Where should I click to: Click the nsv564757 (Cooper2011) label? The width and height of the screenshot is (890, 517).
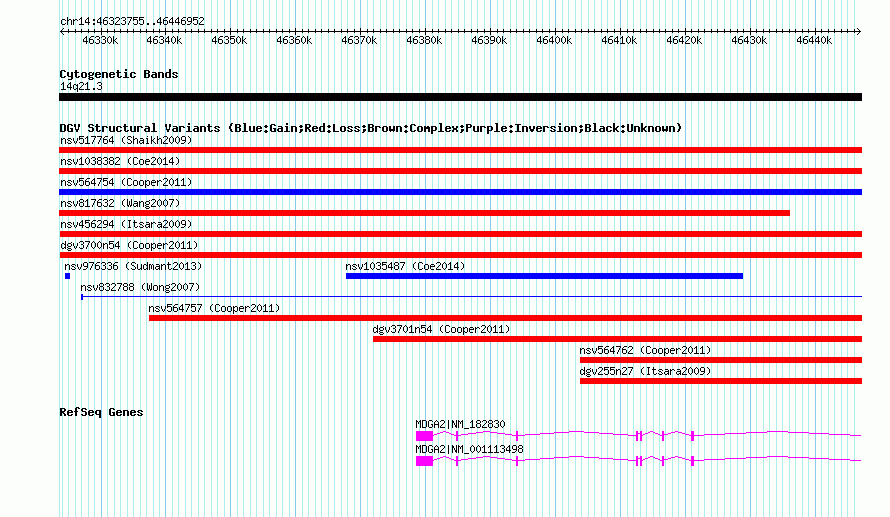pos(215,308)
